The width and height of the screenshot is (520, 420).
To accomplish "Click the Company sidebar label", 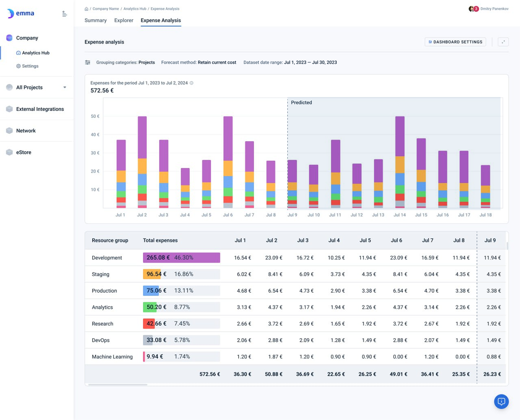I will coord(27,38).
